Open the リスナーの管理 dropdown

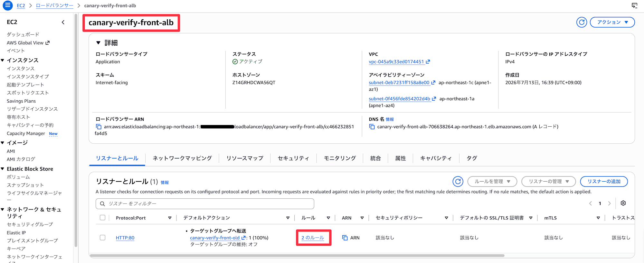coord(549,181)
